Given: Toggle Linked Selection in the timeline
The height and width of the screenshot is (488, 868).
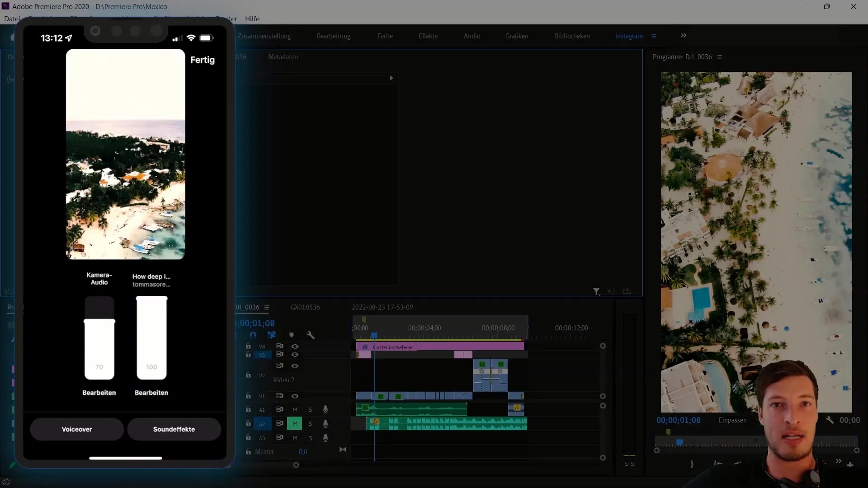Looking at the screenshot, I should coord(272,335).
